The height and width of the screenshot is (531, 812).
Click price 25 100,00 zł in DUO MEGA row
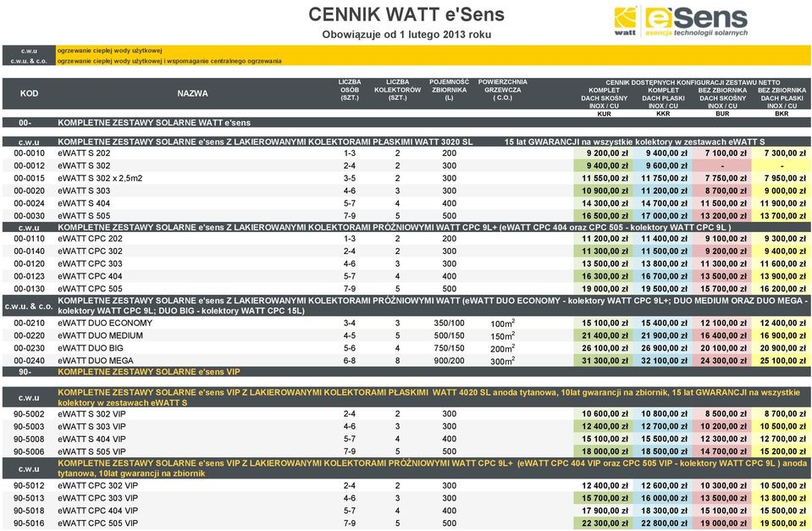(x=783, y=361)
